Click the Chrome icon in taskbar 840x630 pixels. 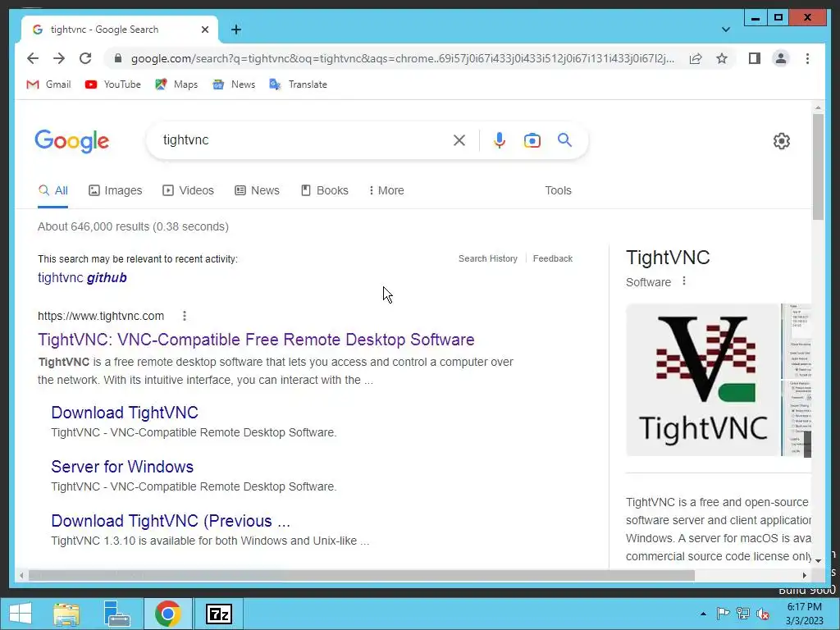(167, 614)
